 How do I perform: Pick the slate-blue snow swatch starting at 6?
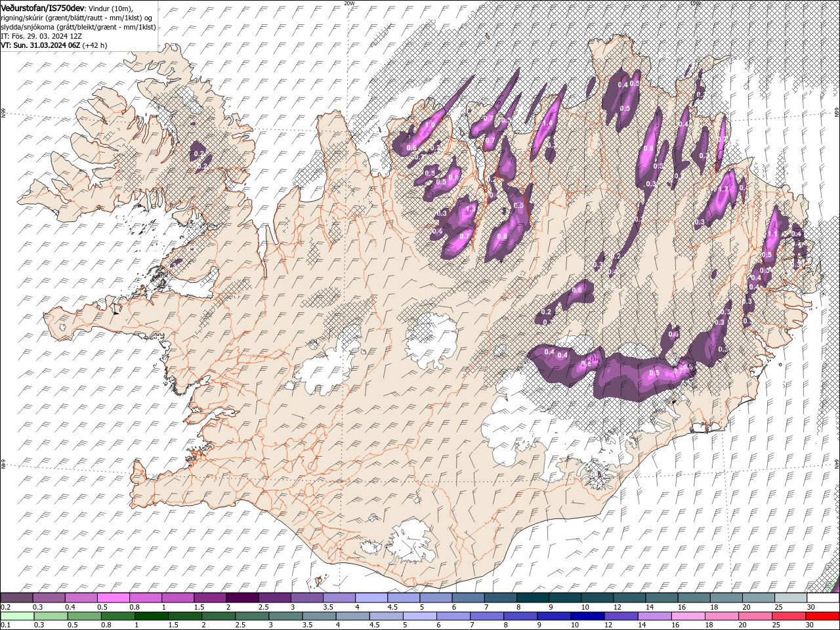(x=468, y=598)
